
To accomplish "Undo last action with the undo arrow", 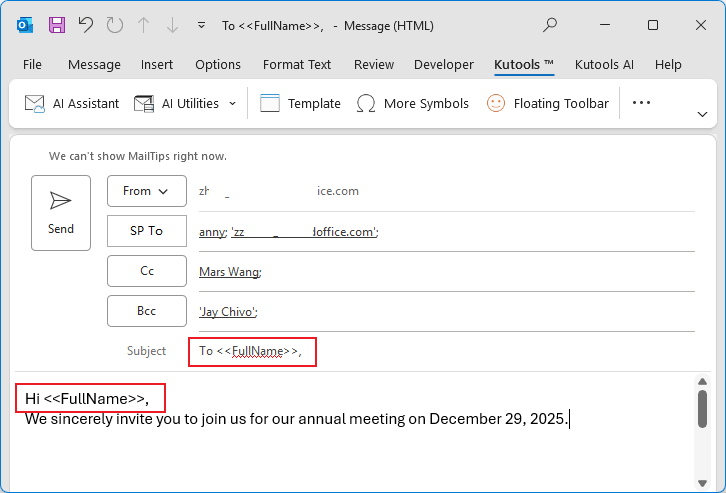I will click(86, 25).
